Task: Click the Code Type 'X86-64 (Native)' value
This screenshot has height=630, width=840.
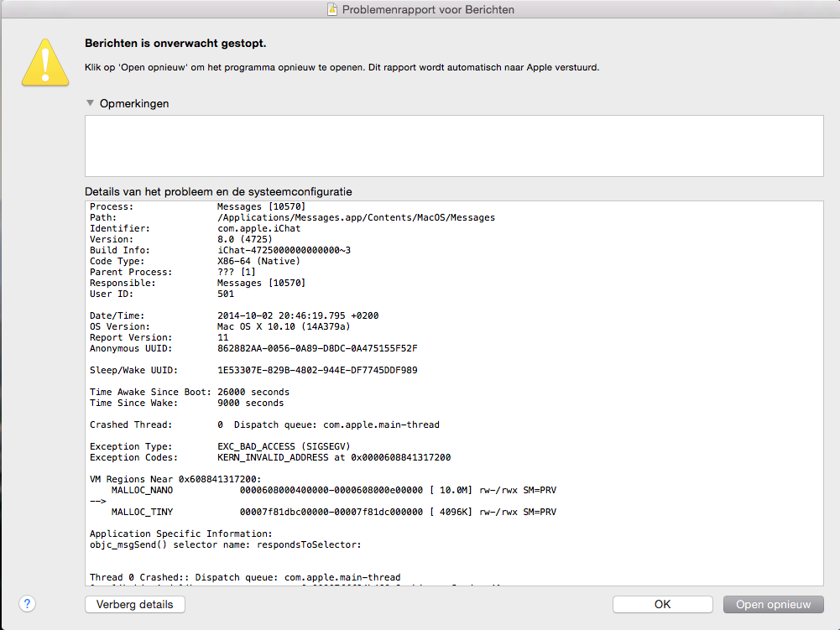Action: tap(258, 262)
